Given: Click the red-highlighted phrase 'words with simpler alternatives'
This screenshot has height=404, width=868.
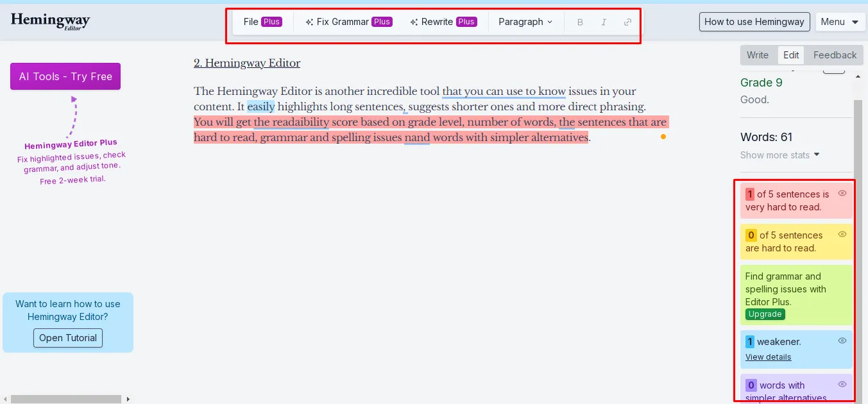Looking at the screenshot, I should click(x=510, y=137).
